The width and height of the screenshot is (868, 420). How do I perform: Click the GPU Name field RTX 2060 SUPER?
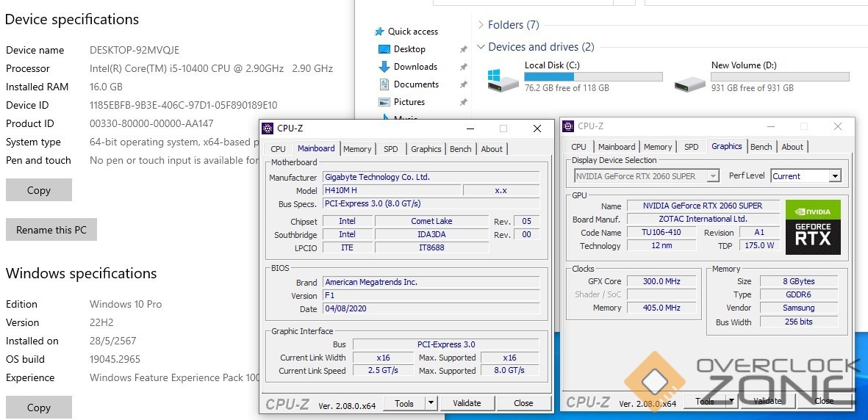pos(703,206)
